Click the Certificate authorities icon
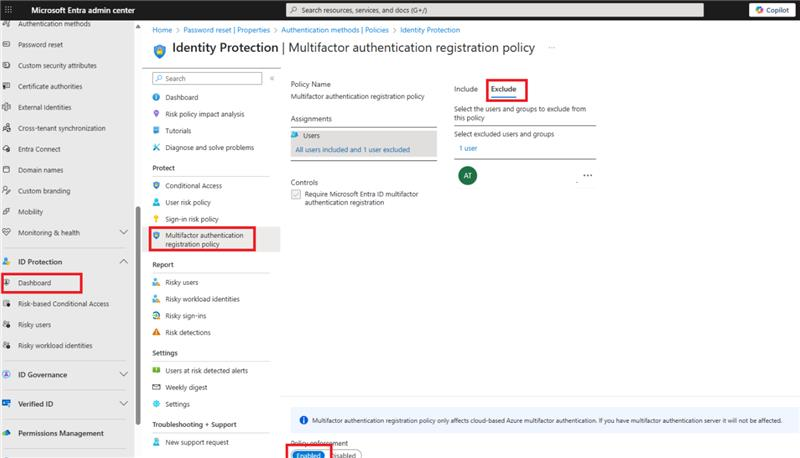This screenshot has height=458, width=800. pos(7,86)
